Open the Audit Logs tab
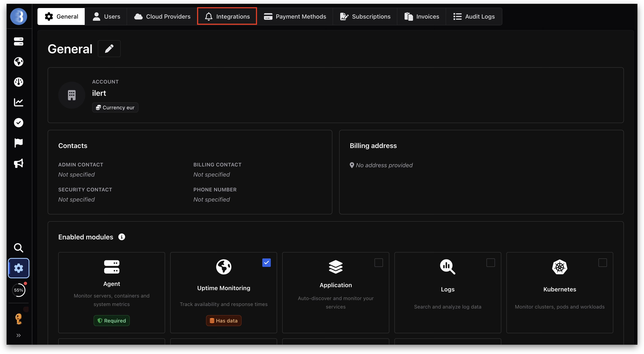Viewport: 644px width, 354px height. [474, 16]
